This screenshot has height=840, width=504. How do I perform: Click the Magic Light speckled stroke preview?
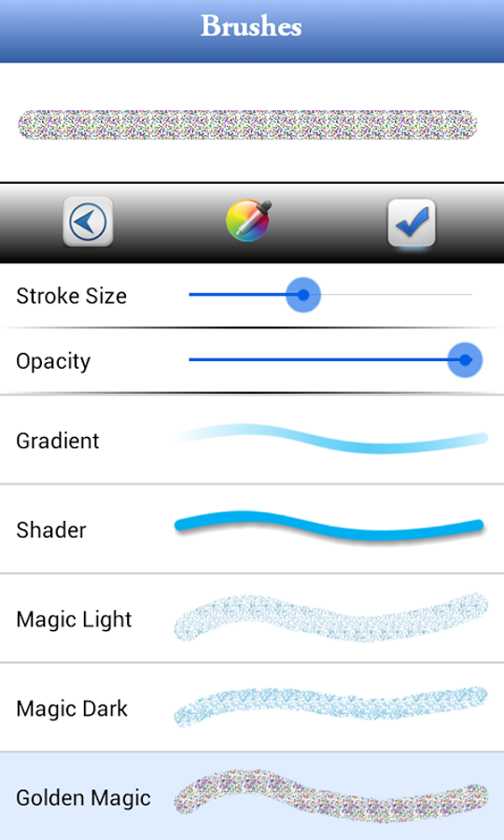tap(331, 617)
